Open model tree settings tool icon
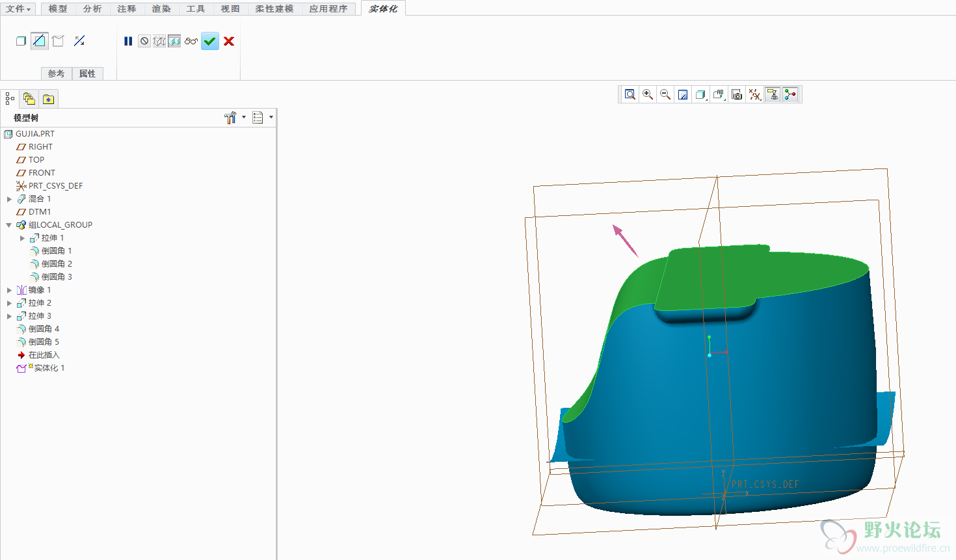The image size is (956, 560). pos(230,118)
